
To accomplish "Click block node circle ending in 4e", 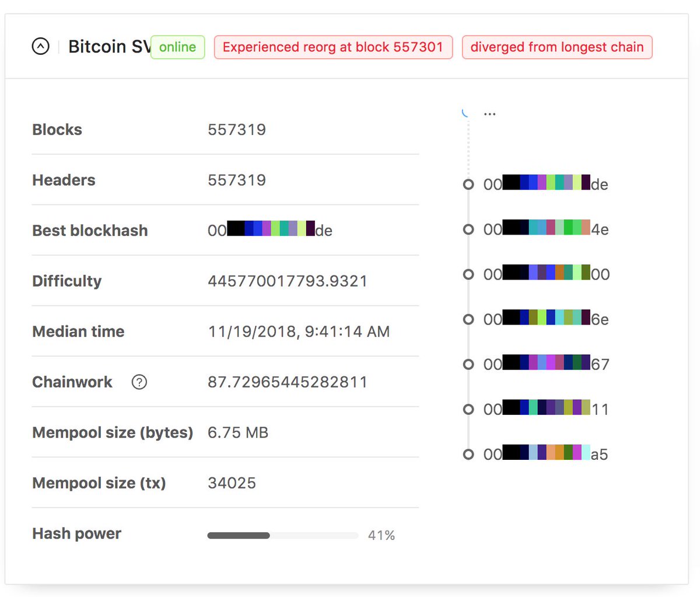I will 468,229.
